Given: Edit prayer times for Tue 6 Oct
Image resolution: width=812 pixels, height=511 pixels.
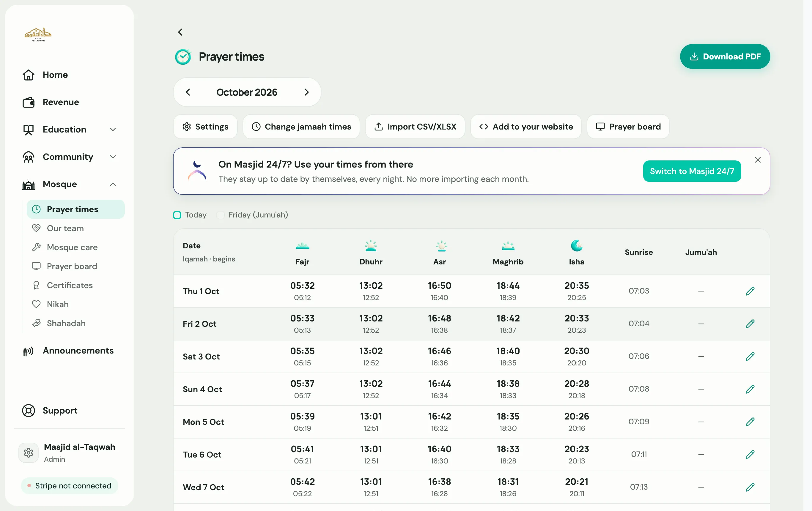Looking at the screenshot, I should [750, 454].
